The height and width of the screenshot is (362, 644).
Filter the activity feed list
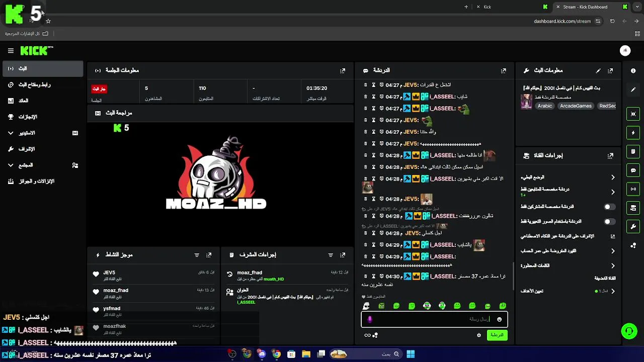click(x=197, y=255)
